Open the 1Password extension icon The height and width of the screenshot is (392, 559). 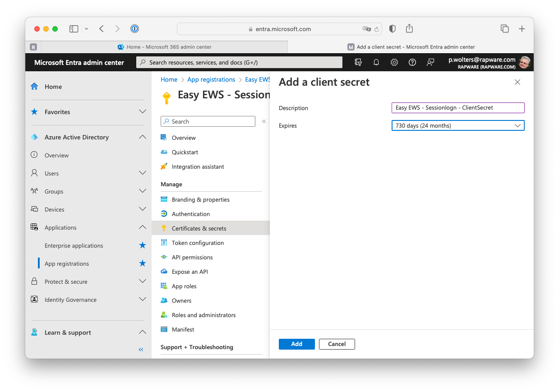click(134, 29)
